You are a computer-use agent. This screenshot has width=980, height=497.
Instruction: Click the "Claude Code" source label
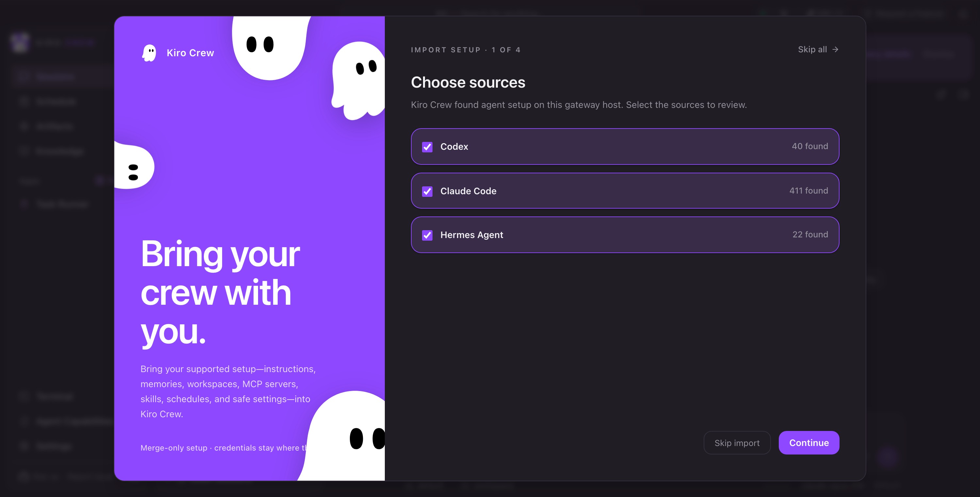tap(468, 191)
